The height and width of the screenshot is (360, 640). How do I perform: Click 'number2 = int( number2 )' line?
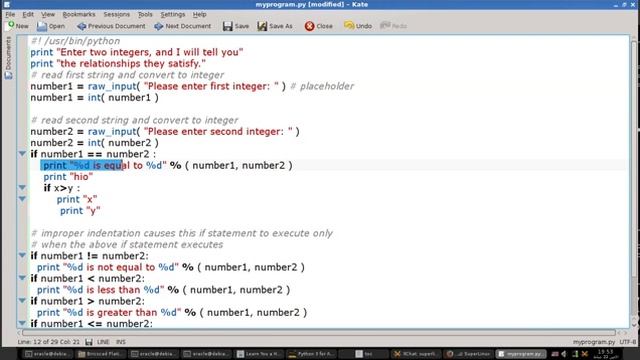pyautogui.click(x=95, y=143)
